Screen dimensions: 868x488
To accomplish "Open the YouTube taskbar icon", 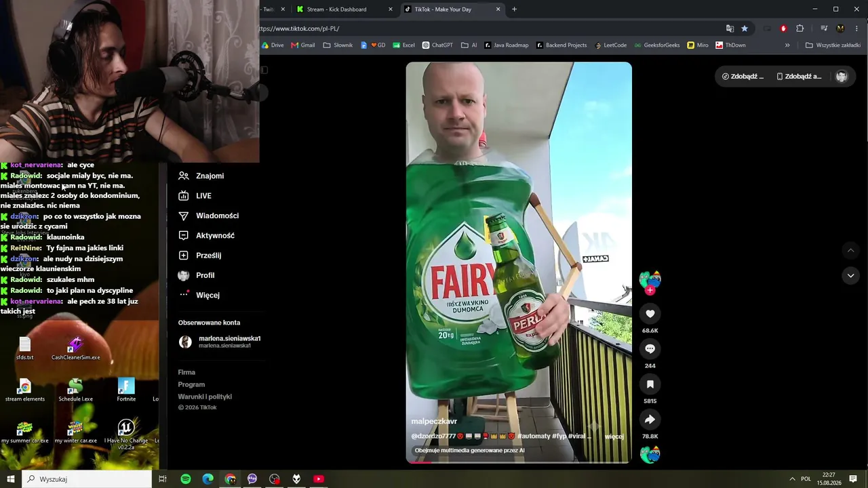I will click(319, 479).
